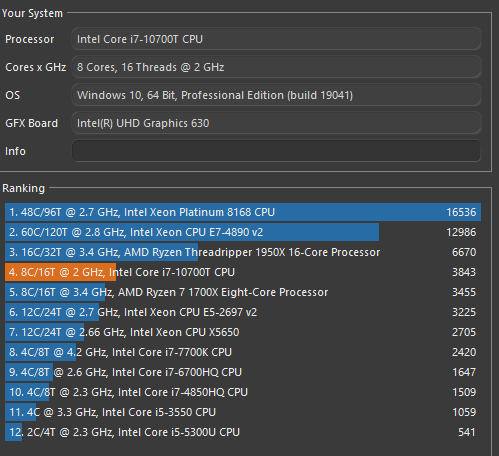Click the 3843 score of your system
Image resolution: width=499 pixels, height=456 pixels.
[x=464, y=272]
